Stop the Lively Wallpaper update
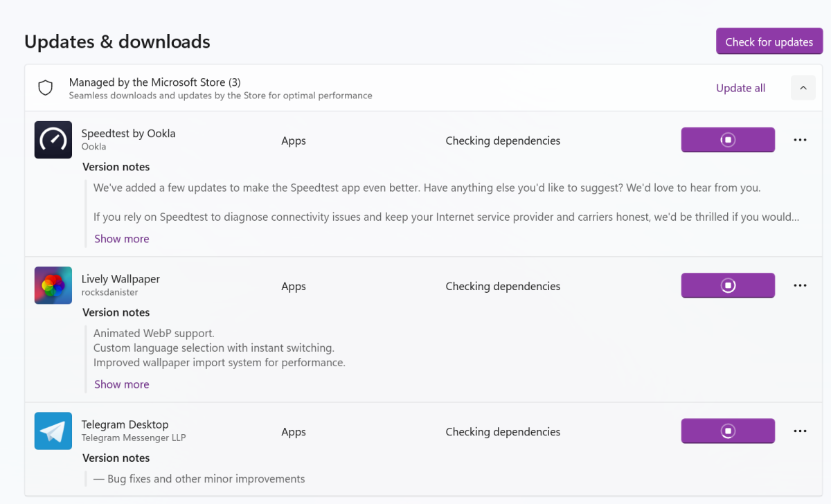The image size is (831, 504). (728, 285)
